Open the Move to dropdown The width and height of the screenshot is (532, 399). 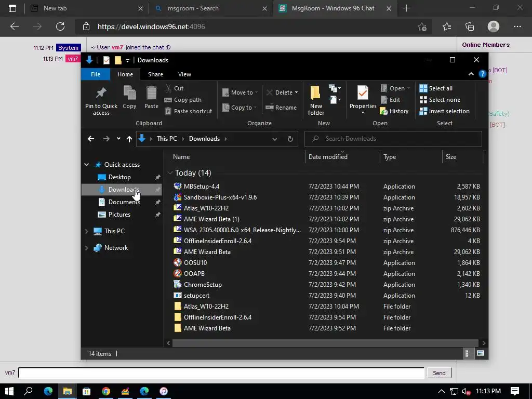(240, 92)
